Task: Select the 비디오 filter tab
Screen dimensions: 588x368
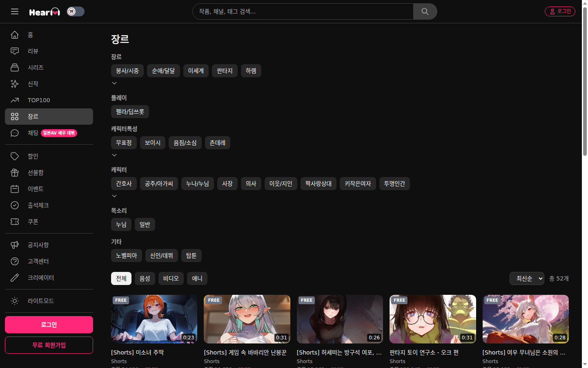Action: pos(171,278)
